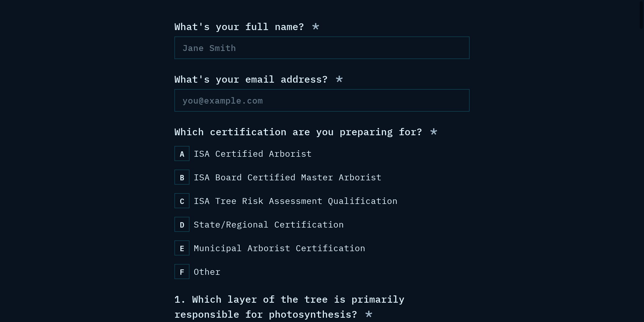The height and width of the screenshot is (322, 644).
Task: Choose the Municipal Arborist Certification option text
Action: (x=279, y=248)
